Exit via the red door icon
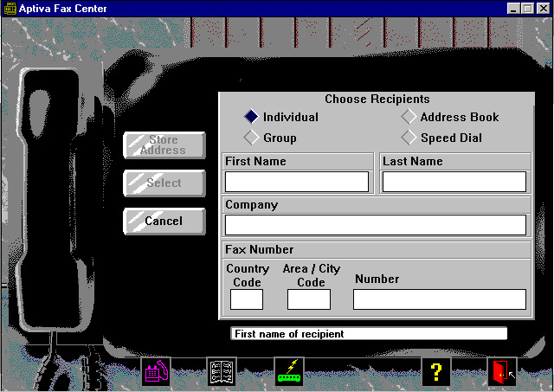554x392 pixels. (x=501, y=372)
